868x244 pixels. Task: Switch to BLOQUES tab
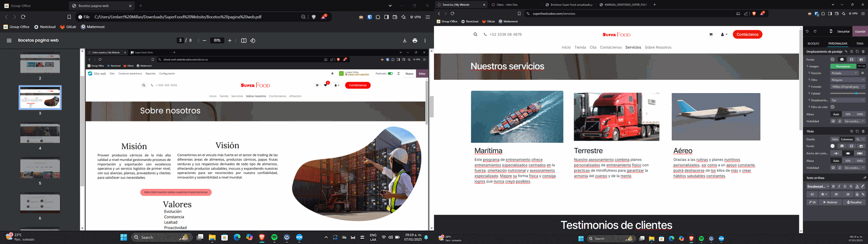(x=813, y=43)
